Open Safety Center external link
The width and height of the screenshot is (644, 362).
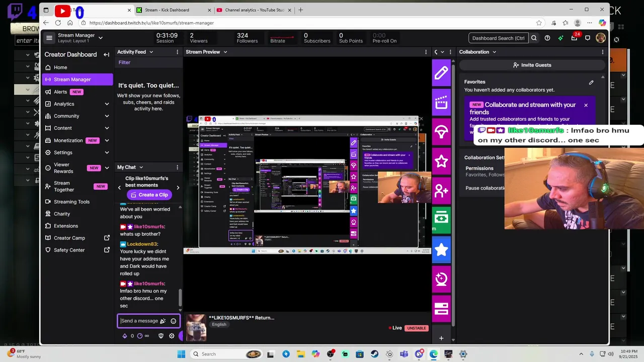tap(78, 250)
